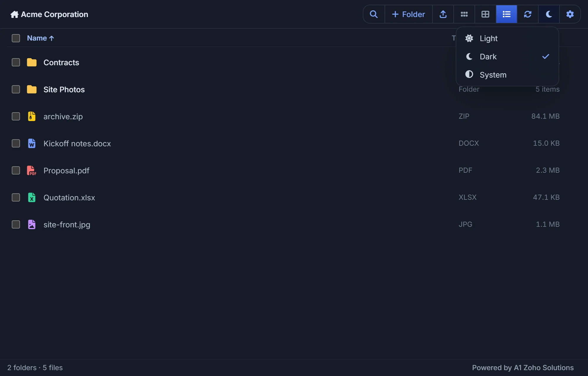This screenshot has height=376, width=588.
Task: Choose the Dark theme option
Action: [x=507, y=57]
